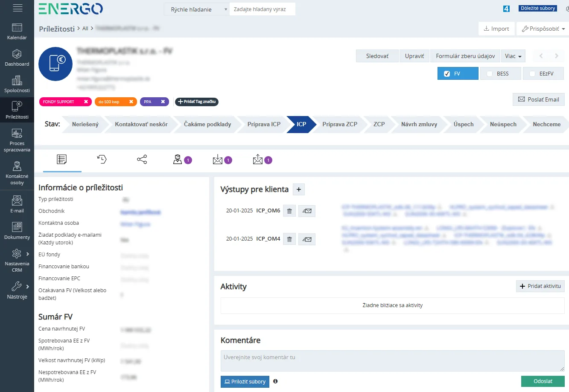
Task: Open the history clock tab icon
Action: pyautogui.click(x=102, y=160)
